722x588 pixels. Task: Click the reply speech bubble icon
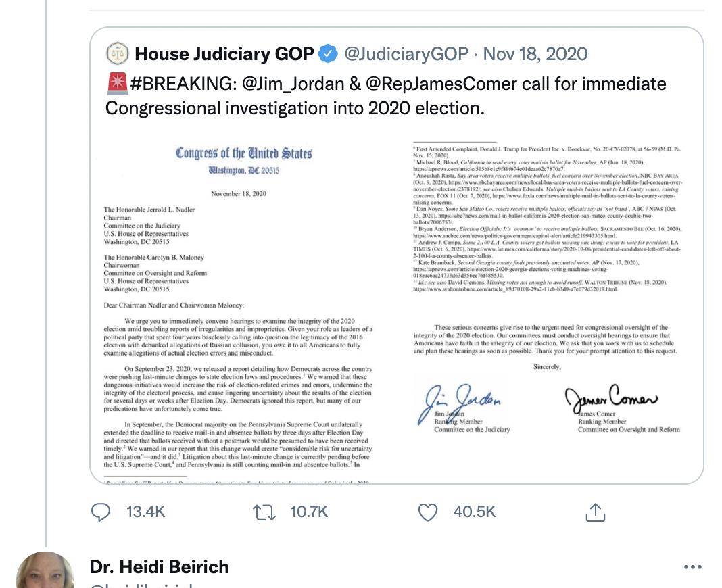point(101,512)
